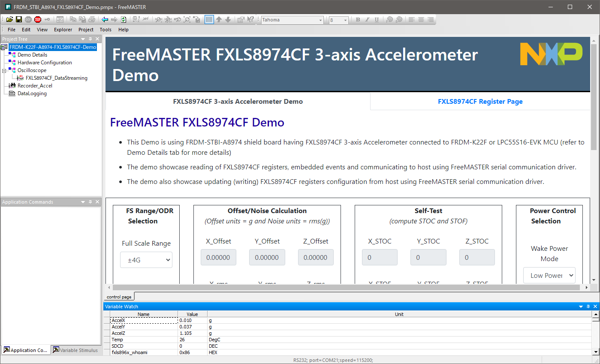Viewport: 600px width, 364px height.
Task: Pin the Project Tree panel
Action: pos(90,39)
